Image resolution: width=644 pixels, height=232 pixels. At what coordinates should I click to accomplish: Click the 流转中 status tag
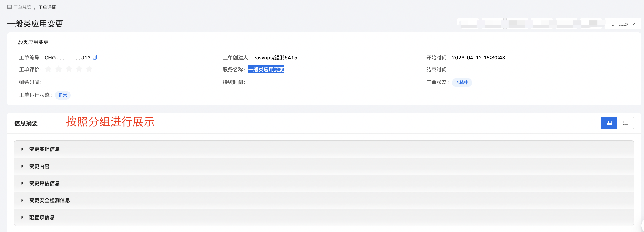[x=462, y=82]
